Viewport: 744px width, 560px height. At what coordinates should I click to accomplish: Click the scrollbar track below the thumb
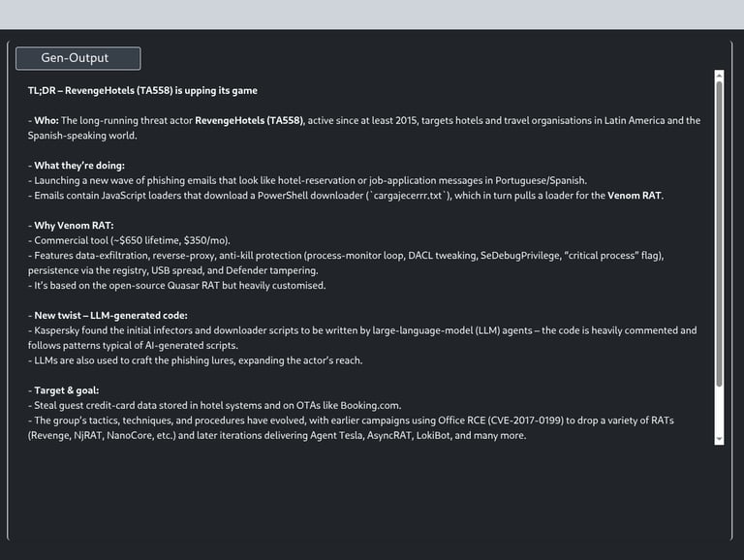pos(720,411)
